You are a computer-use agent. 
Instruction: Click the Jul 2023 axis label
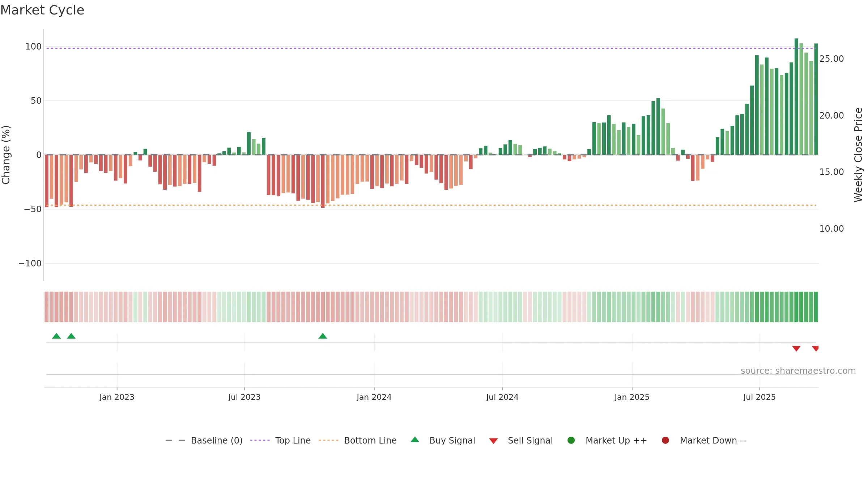pos(244,397)
